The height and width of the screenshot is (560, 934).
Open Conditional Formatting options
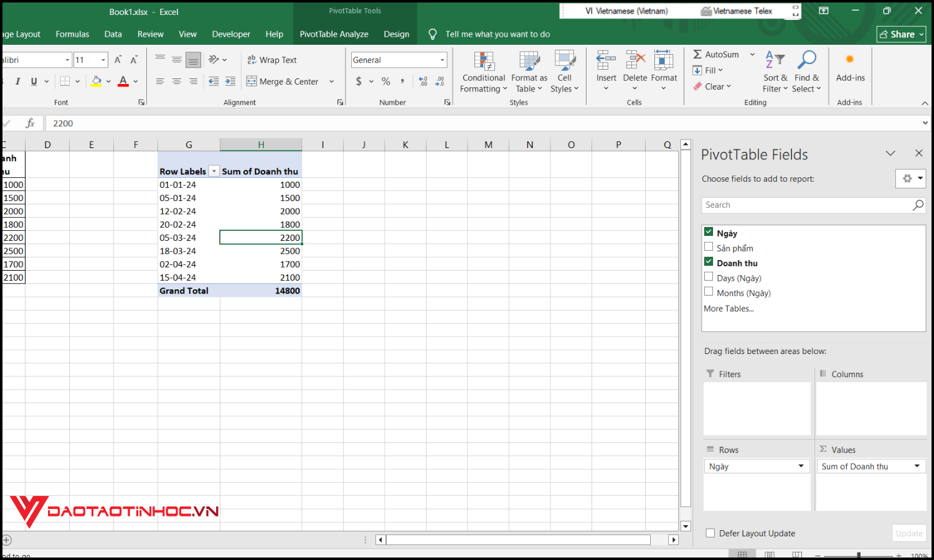tap(483, 70)
